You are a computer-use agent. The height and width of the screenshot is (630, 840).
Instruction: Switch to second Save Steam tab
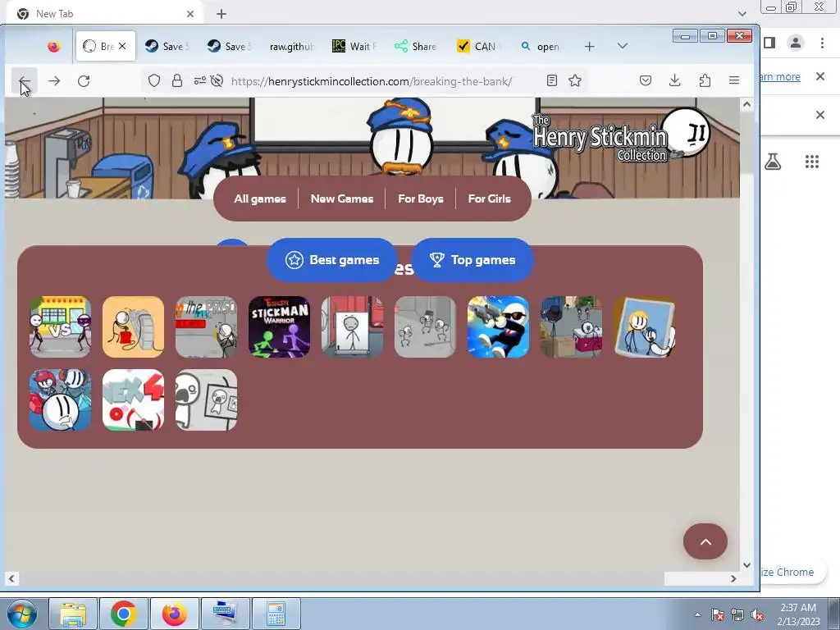(x=230, y=47)
